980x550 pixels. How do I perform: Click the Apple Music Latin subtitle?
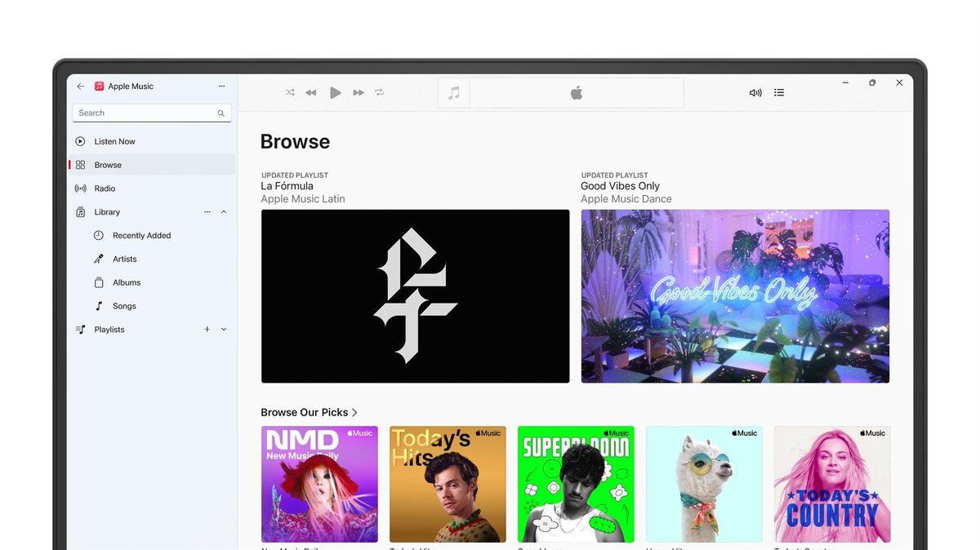[303, 199]
